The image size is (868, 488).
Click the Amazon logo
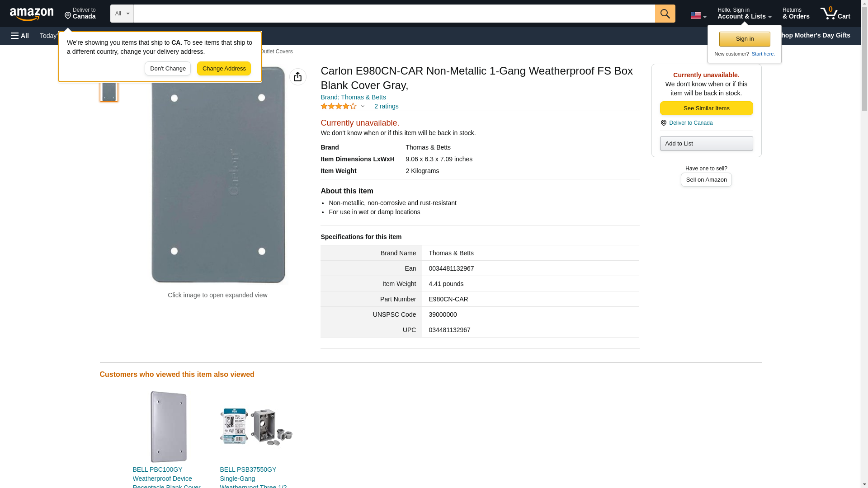[x=32, y=14]
